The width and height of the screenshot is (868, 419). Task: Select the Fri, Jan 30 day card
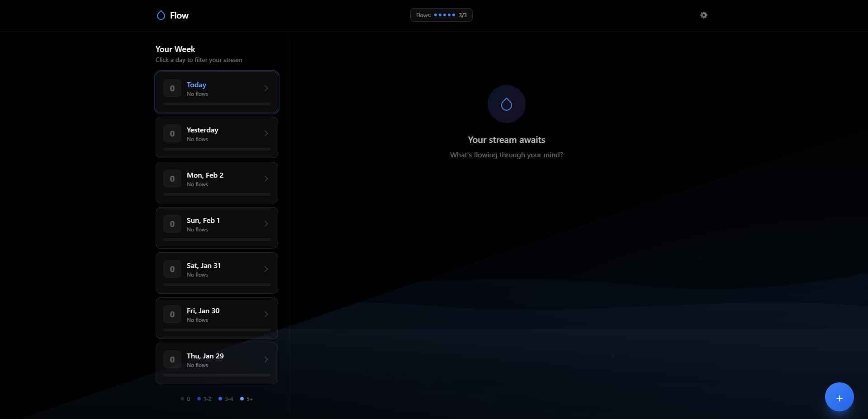pyautogui.click(x=217, y=318)
